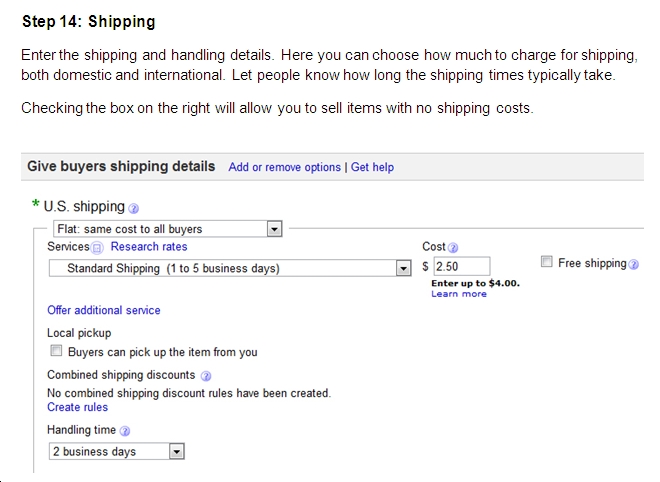660x482 pixels.
Task: Click Research rates link
Action: tap(149, 247)
